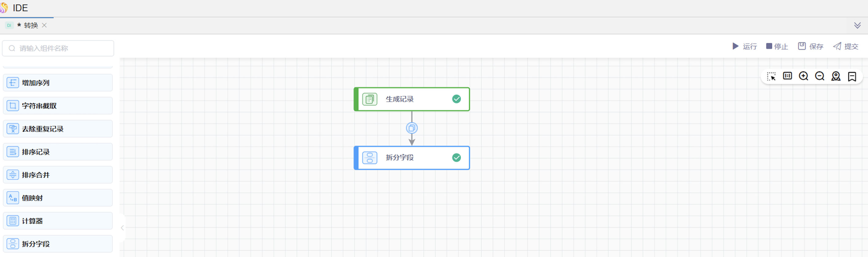Activate the marquee selection tool

771,76
